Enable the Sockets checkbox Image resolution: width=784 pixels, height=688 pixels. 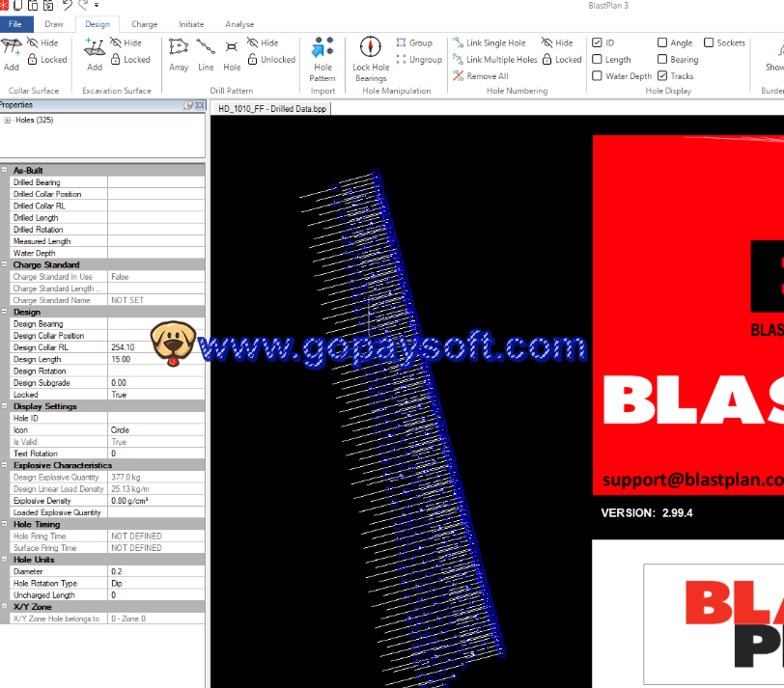coord(709,43)
